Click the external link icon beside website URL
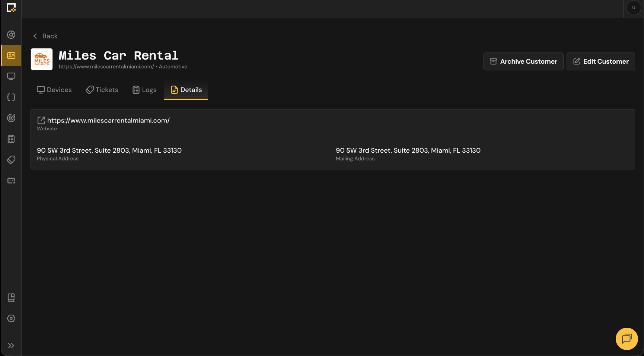Image resolution: width=644 pixels, height=356 pixels. [41, 120]
